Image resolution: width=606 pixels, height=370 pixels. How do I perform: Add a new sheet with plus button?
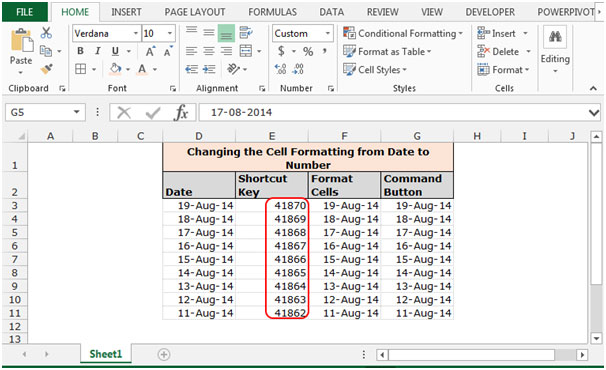tap(164, 354)
